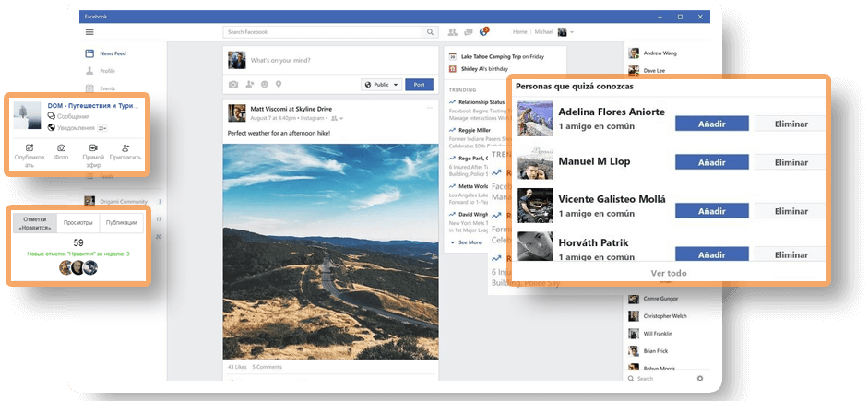Open Manuel M Llop's profile picture
This screenshot has width=868, height=401.
click(535, 162)
